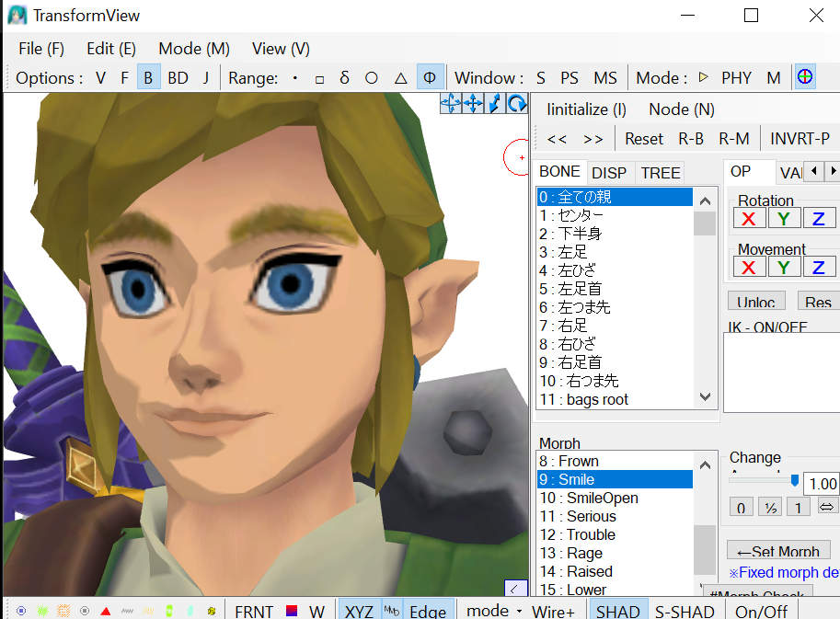
Task: Switch to the TREE tab
Action: point(661,173)
